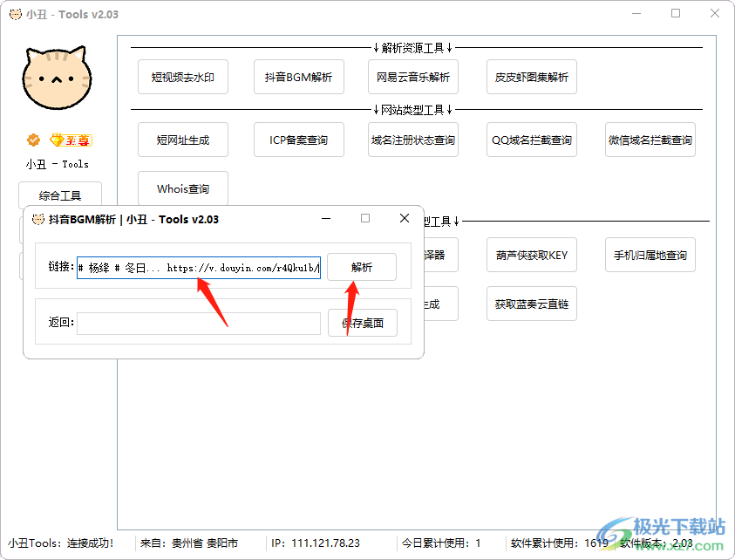Click the cat icon in main title bar

(x=16, y=14)
